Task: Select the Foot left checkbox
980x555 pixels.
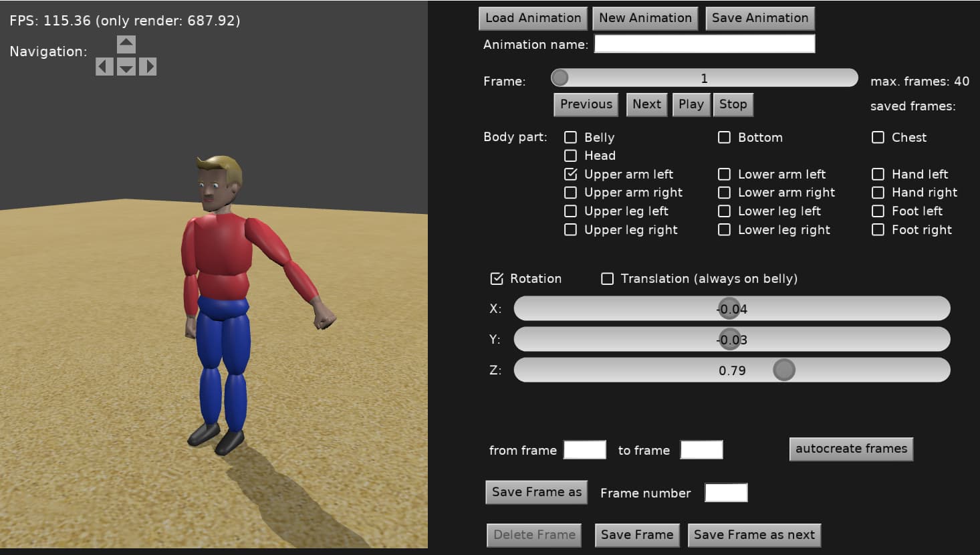Action: tap(878, 211)
